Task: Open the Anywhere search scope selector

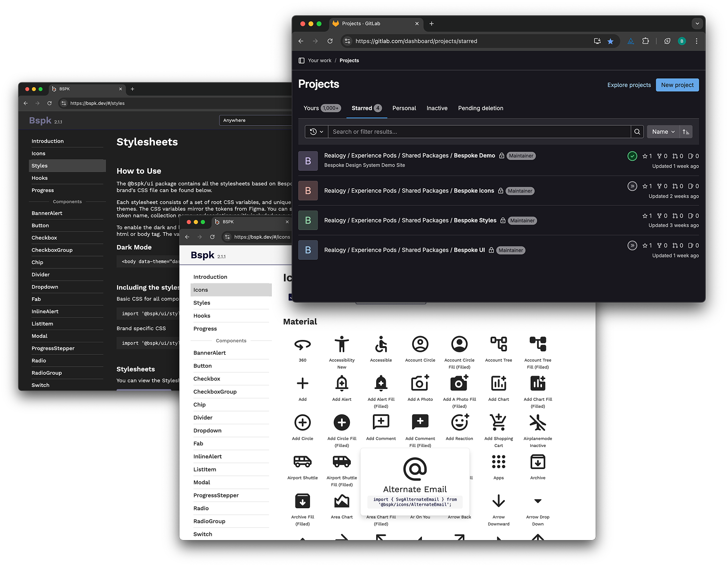Action: [x=256, y=120]
